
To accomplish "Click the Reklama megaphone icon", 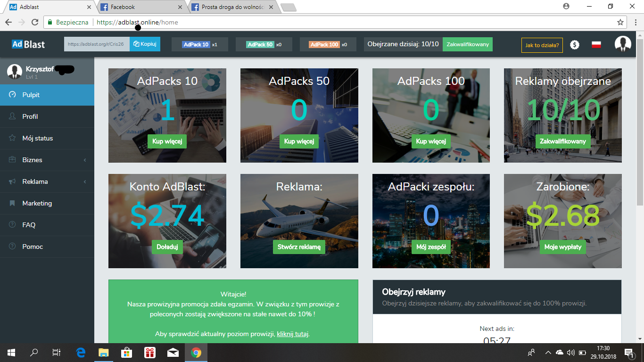I will (x=12, y=181).
